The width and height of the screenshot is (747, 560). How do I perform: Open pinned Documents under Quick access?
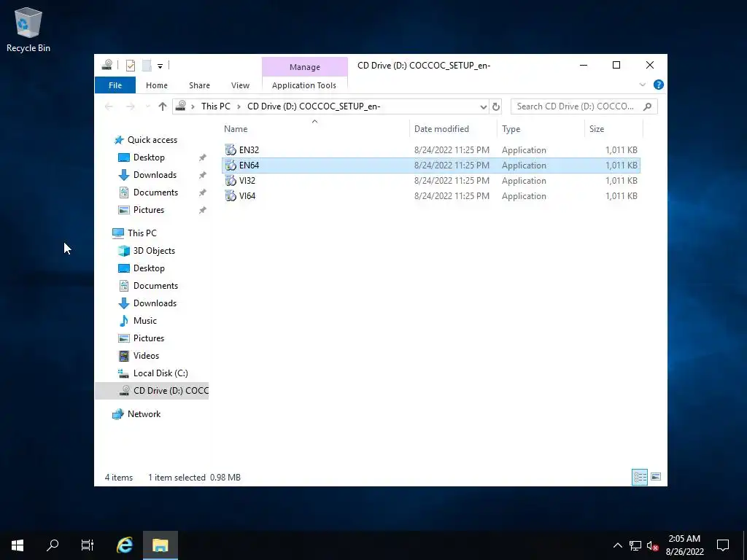(155, 192)
